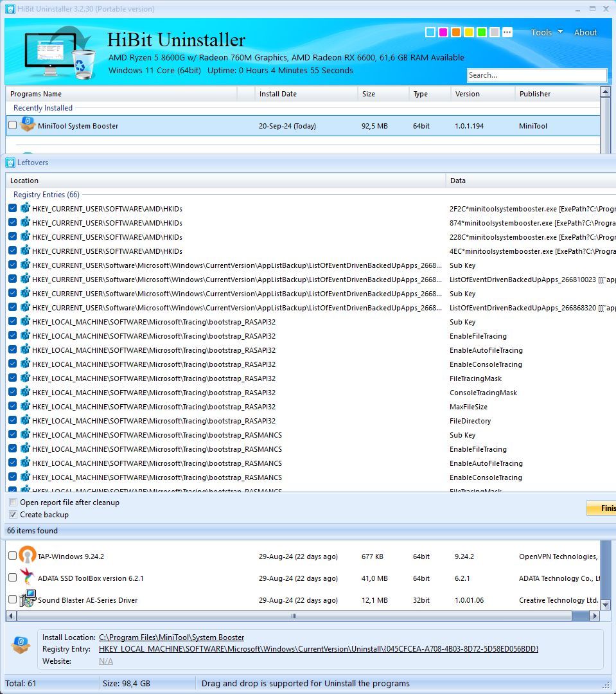
Task: Sort by the Version column header
Action: [483, 94]
